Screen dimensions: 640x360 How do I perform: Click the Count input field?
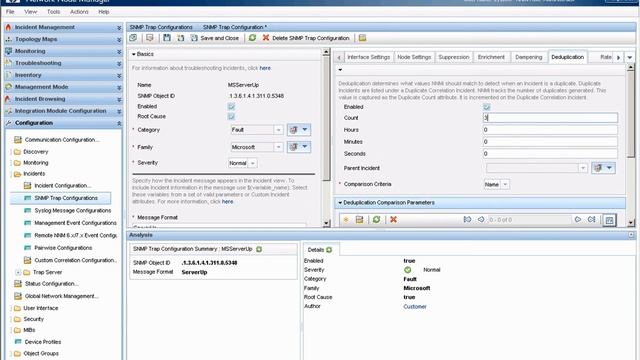coord(550,118)
